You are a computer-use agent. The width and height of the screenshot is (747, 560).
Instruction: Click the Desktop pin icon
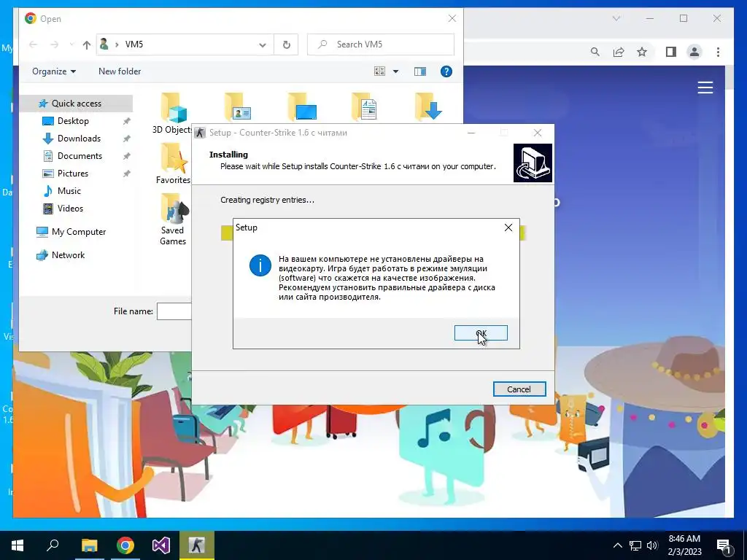click(x=126, y=122)
